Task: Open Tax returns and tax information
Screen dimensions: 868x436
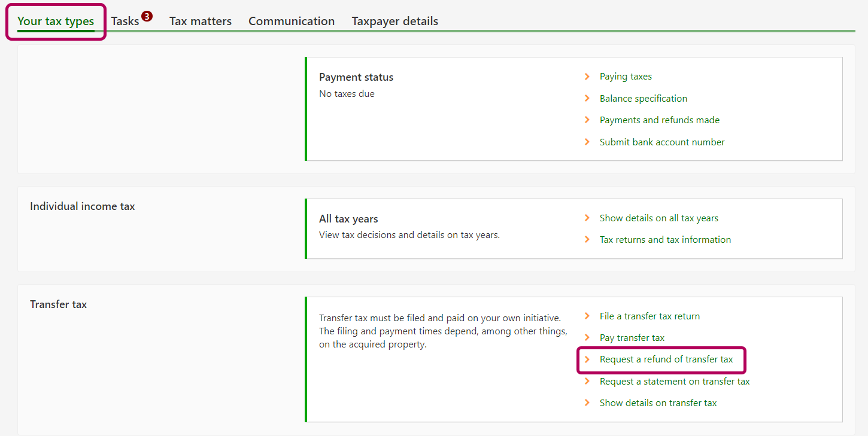Action: pos(665,240)
